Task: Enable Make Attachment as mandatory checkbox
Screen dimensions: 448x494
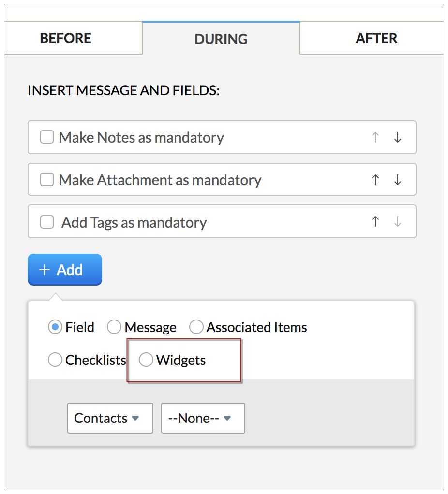Action: tap(47, 180)
